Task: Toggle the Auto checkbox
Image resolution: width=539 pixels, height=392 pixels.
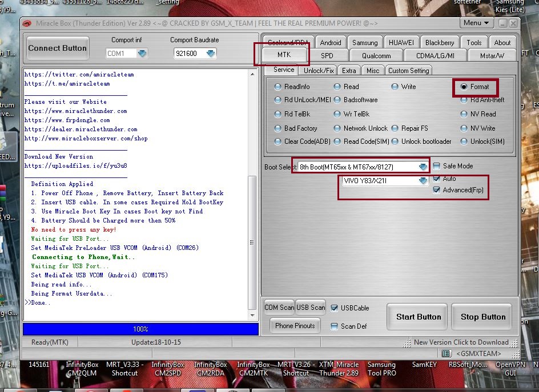Action: (437, 179)
